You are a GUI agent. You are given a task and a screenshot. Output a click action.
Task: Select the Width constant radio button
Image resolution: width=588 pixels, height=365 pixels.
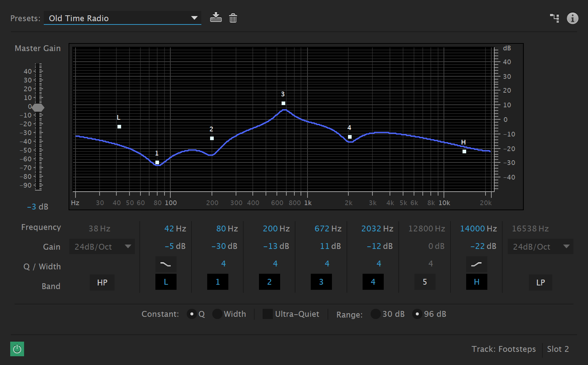point(217,314)
